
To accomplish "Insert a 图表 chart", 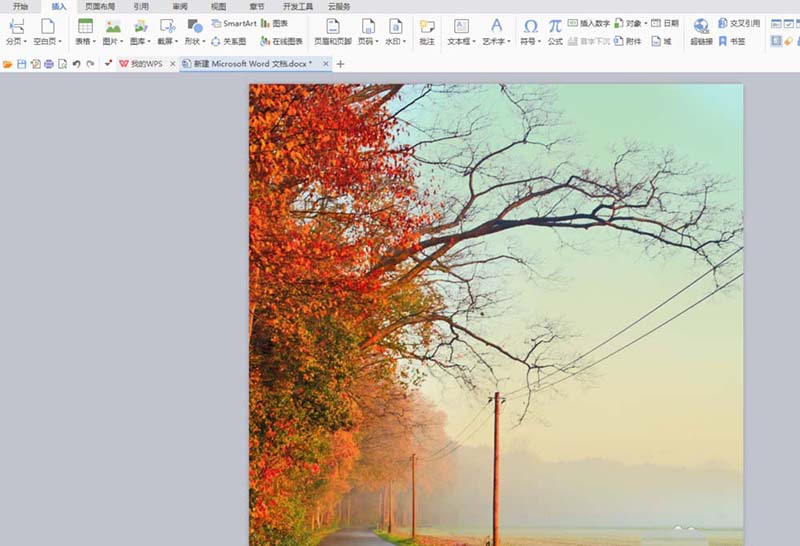I will (x=274, y=23).
